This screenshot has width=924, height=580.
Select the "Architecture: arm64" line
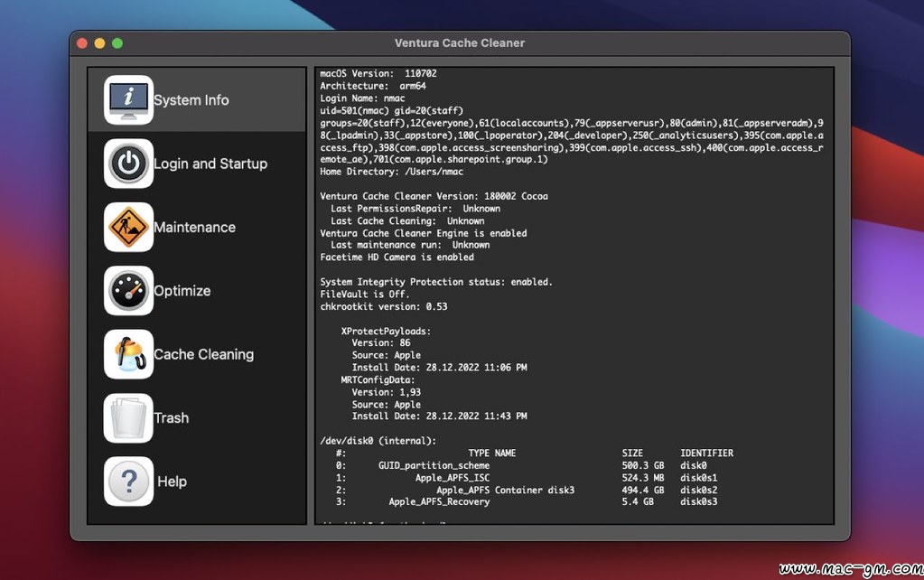[373, 86]
